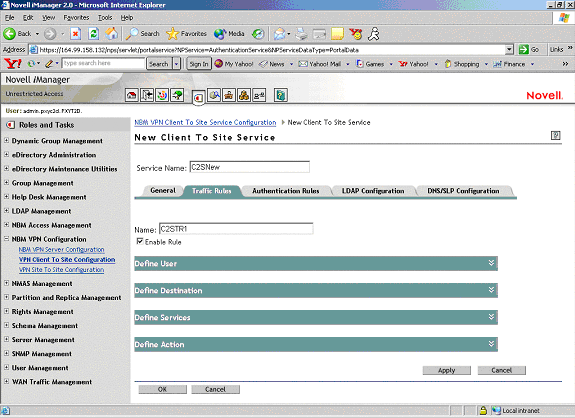575x418 pixels.
Task: Click the Service Name input field
Action: (250, 167)
